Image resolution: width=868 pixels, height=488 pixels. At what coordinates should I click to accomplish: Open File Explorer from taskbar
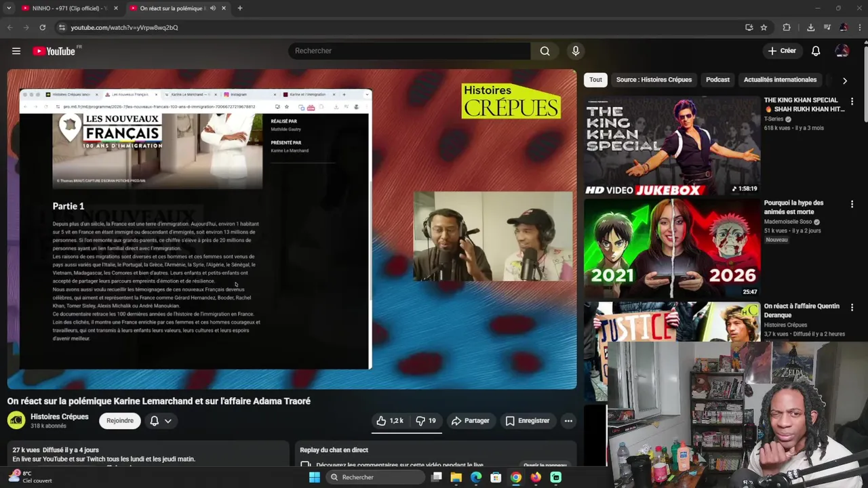tap(456, 477)
